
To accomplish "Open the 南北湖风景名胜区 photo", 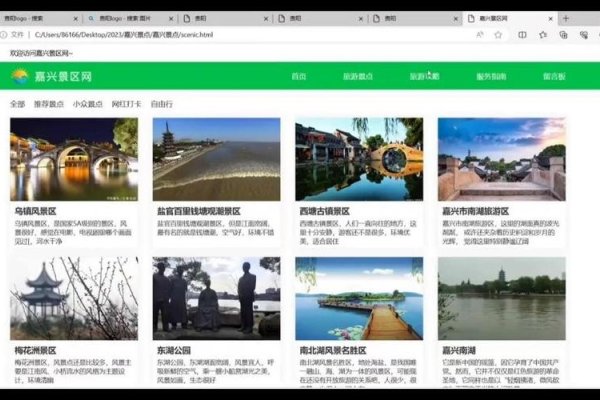I will pyautogui.click(x=359, y=298).
